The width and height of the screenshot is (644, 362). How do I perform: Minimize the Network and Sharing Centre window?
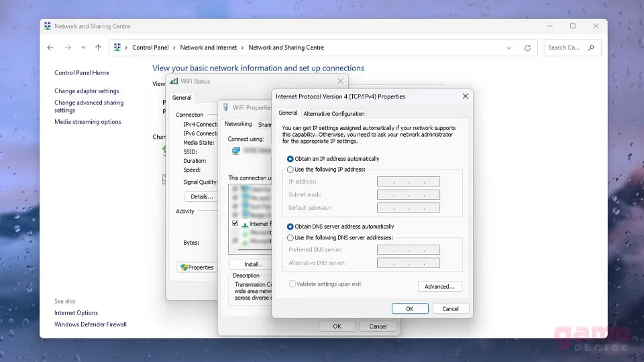tap(550, 26)
